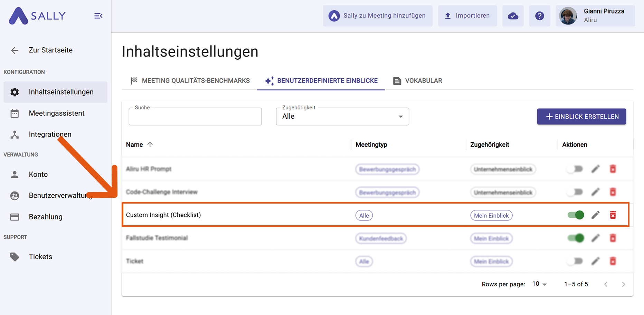Viewport: 644px width, 315px height.
Task: Change rows per page dropdown
Action: 539,284
